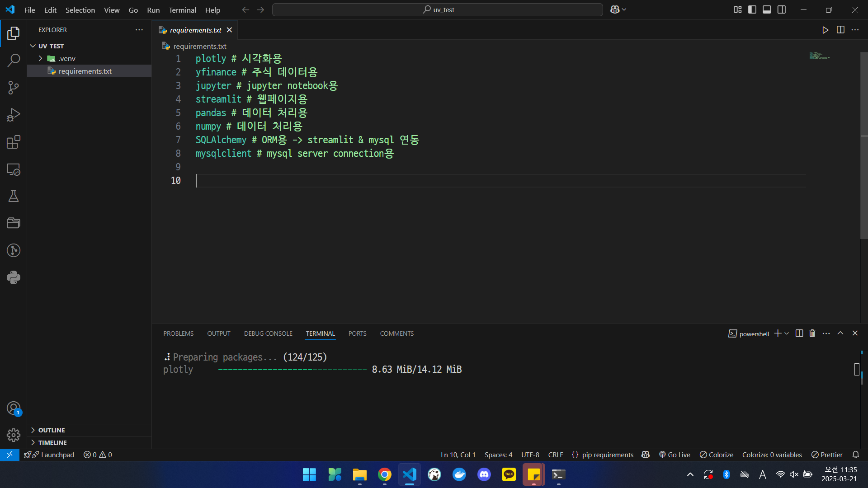Click the uv_test command center search box
Image resolution: width=868 pixels, height=488 pixels.
click(437, 9)
